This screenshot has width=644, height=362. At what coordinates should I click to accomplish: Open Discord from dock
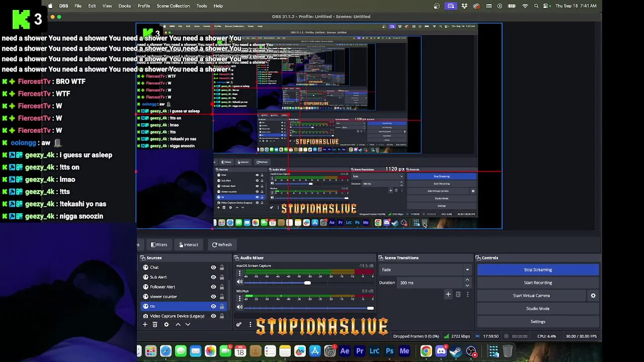point(441,351)
